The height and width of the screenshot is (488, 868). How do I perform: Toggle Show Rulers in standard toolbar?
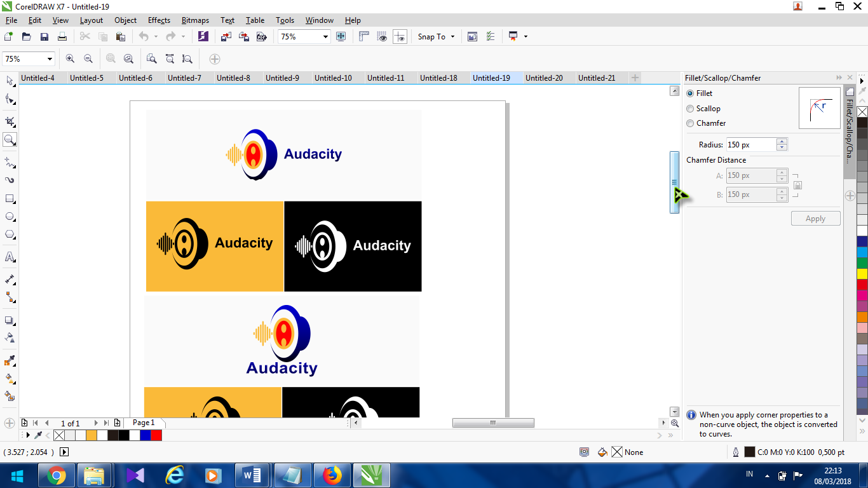[364, 36]
